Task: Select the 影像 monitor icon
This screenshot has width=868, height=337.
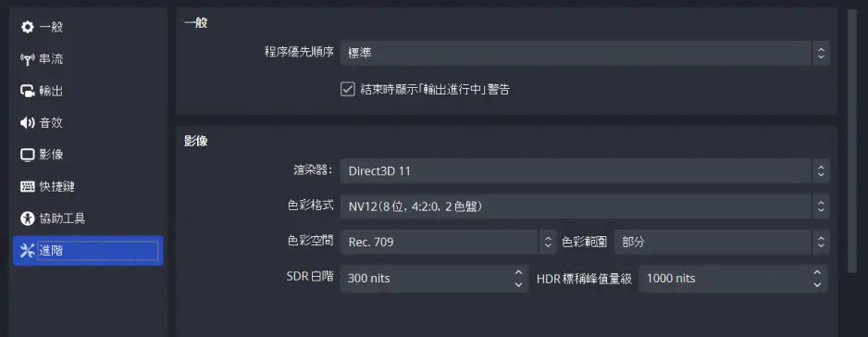Action: (27, 155)
